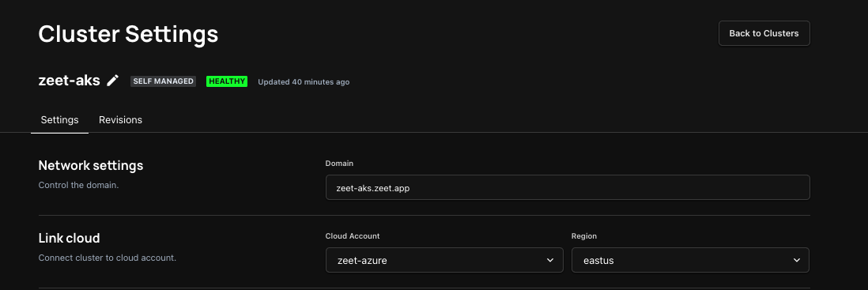Focus the Domain input field
Viewport: 868px width, 290px height.
click(568, 187)
